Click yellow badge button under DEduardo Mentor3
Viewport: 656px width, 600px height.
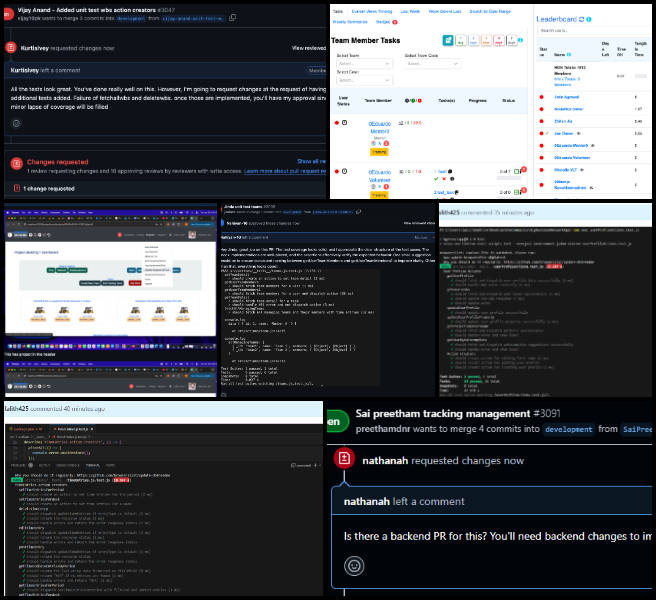point(379,152)
